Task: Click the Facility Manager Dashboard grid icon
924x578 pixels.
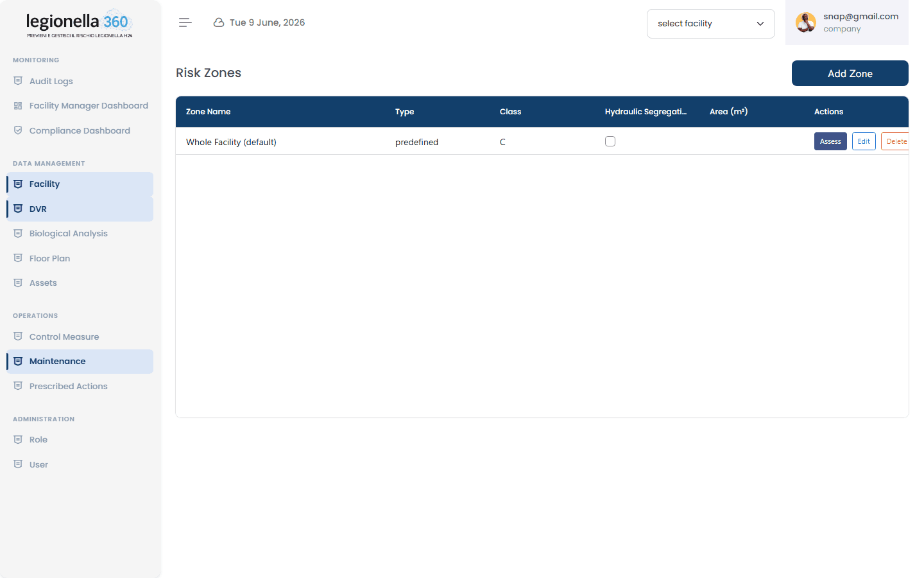Action: click(18, 106)
